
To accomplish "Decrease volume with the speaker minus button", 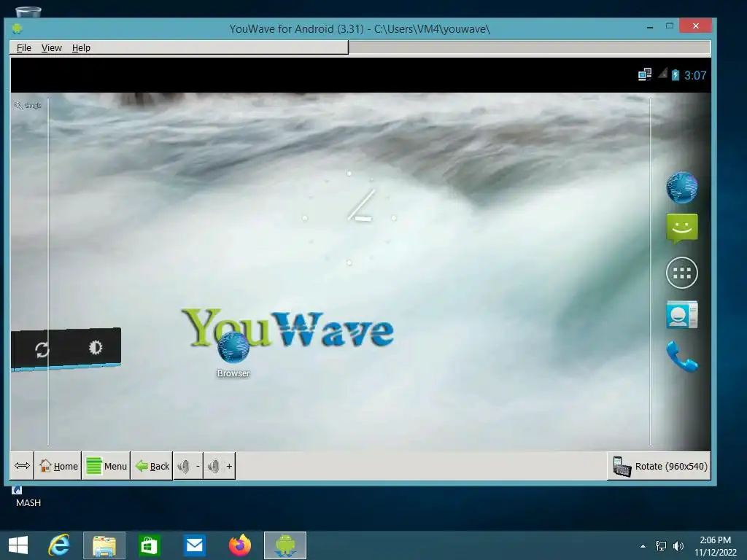I will [188, 466].
